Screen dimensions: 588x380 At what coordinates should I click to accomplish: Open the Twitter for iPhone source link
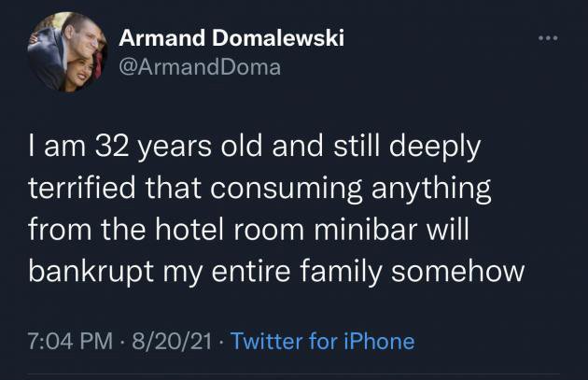pos(322,341)
